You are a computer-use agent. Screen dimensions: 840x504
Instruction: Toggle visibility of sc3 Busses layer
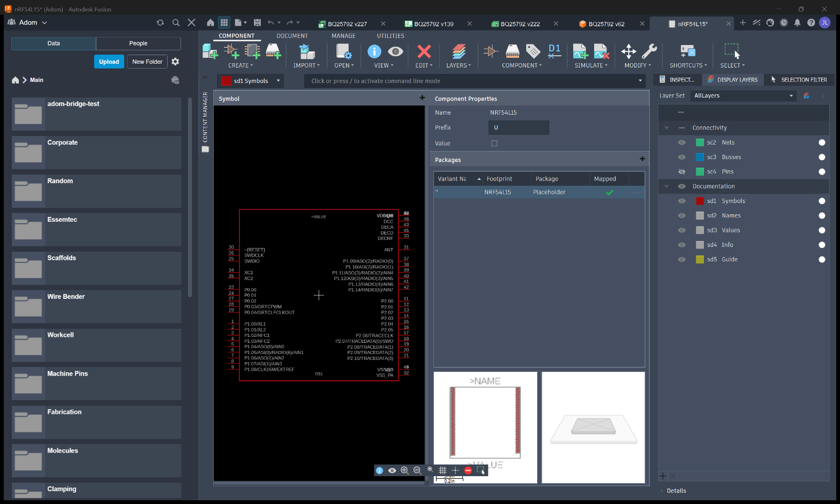pos(681,157)
